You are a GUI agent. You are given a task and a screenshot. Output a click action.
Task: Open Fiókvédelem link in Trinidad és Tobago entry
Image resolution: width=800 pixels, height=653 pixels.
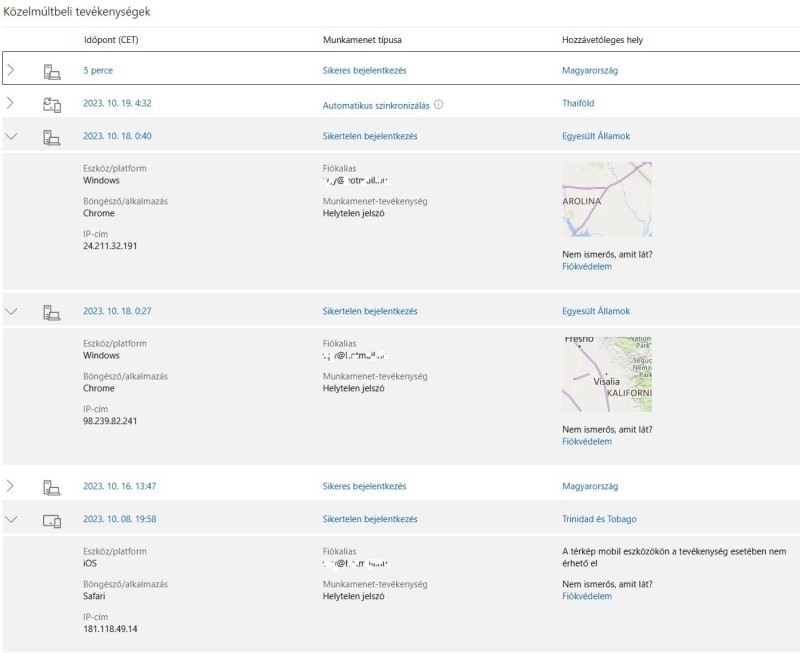587,596
